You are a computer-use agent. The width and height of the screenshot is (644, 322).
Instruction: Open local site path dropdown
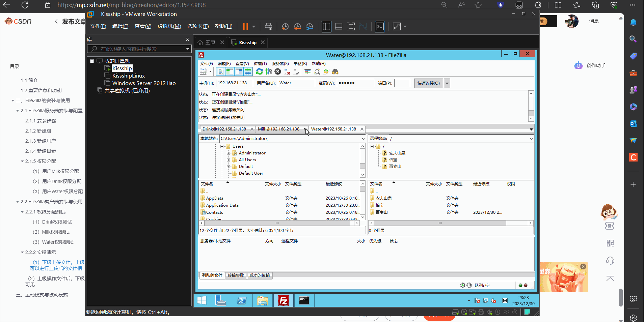coord(363,139)
